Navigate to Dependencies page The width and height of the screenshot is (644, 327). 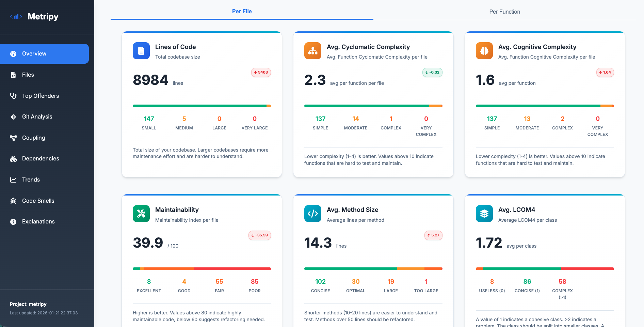pos(40,159)
